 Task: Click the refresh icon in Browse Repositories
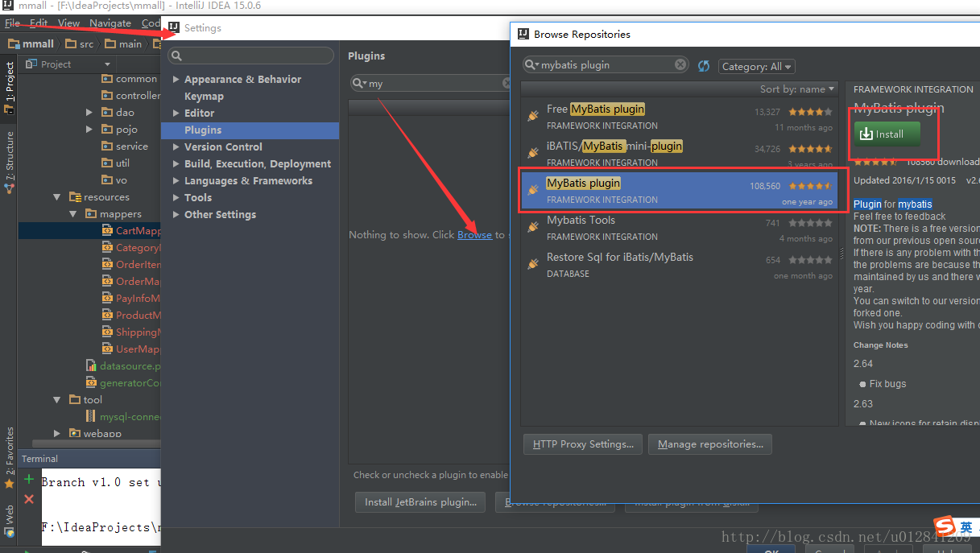click(x=704, y=66)
